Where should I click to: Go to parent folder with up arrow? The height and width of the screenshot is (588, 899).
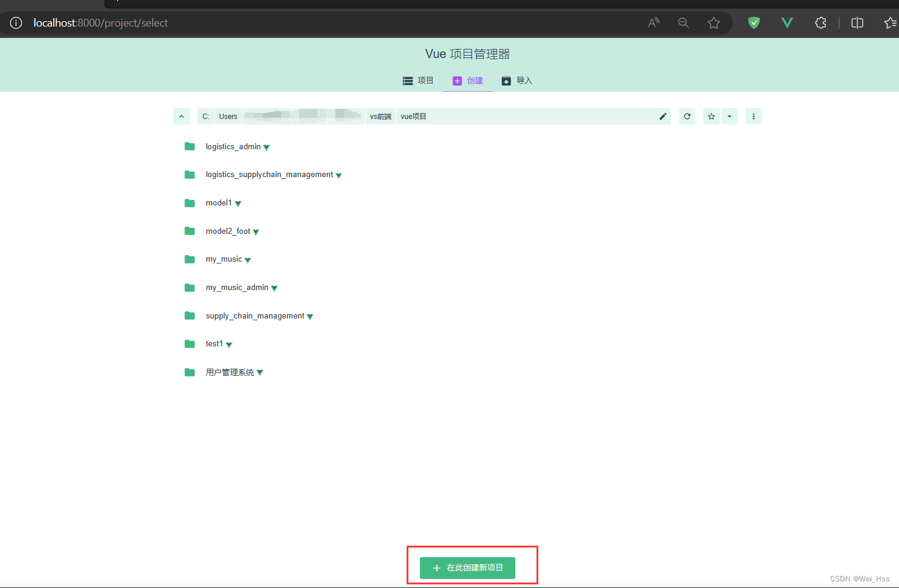[x=181, y=116]
